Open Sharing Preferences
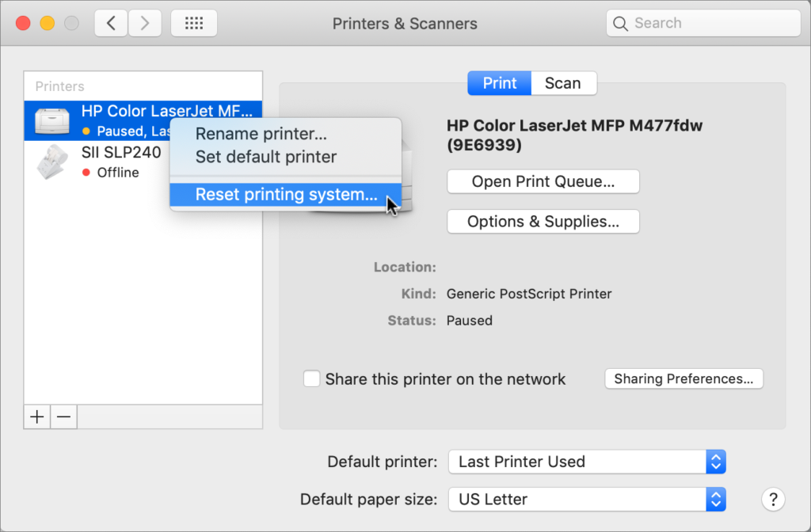The image size is (811, 532). pos(683,379)
